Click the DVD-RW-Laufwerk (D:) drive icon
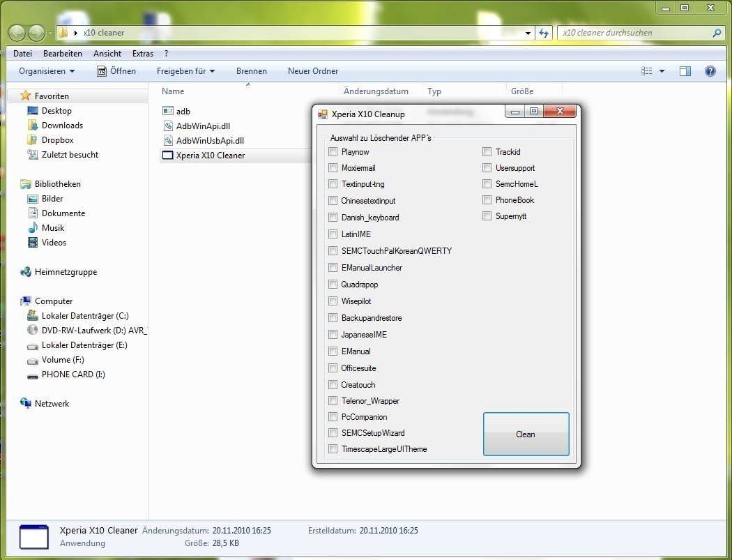Screen dimensions: 732x560 (33, 330)
